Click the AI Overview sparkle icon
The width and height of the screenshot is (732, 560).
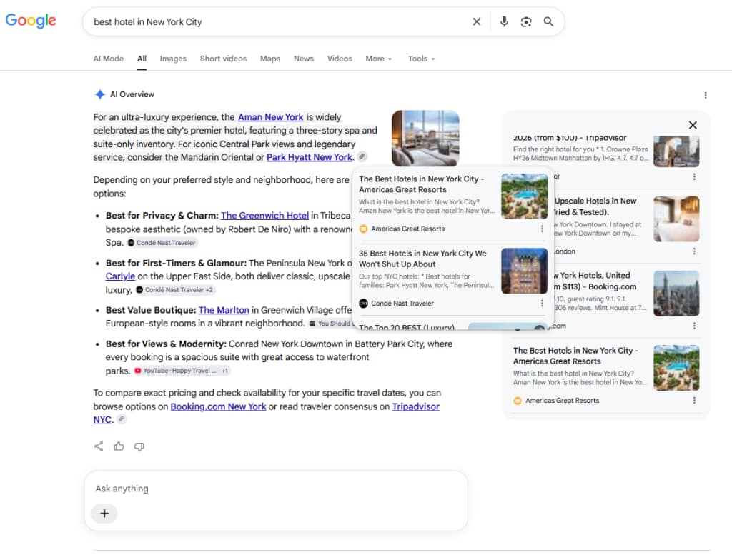[99, 94]
